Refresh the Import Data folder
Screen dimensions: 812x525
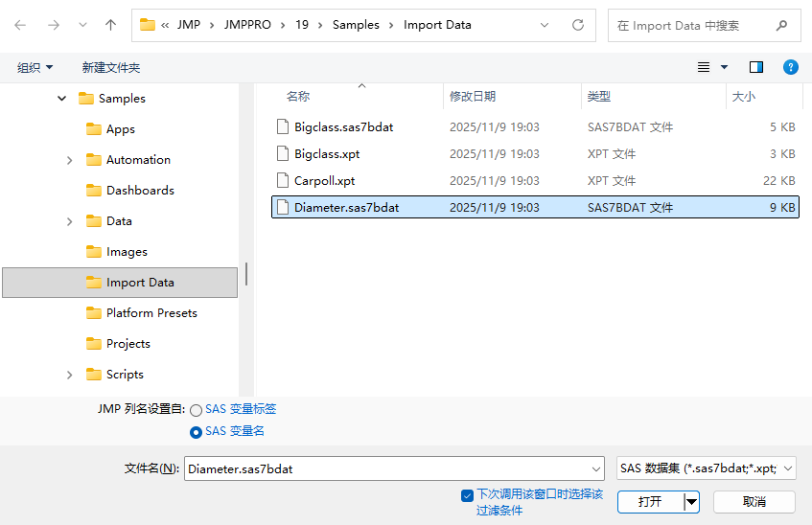coord(578,25)
